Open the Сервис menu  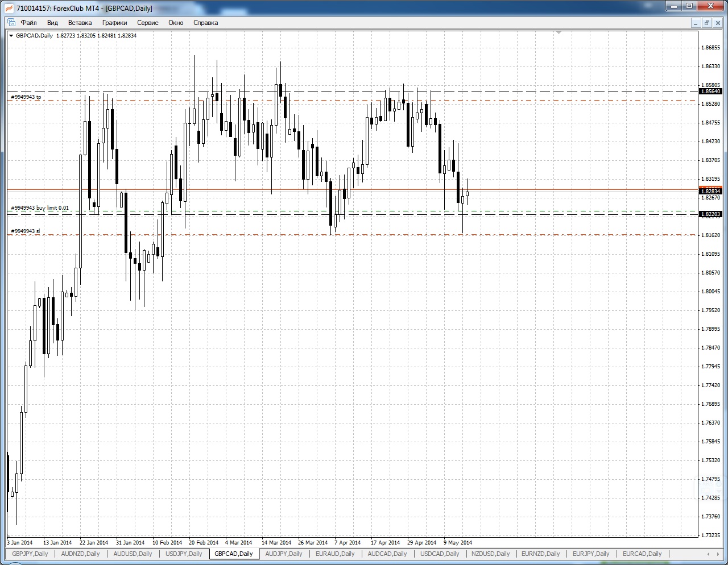(148, 23)
